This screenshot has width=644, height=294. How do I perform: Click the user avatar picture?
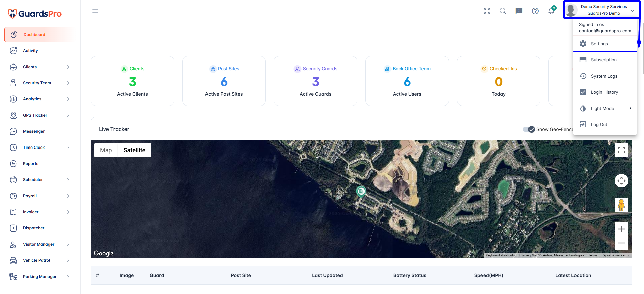[571, 10]
